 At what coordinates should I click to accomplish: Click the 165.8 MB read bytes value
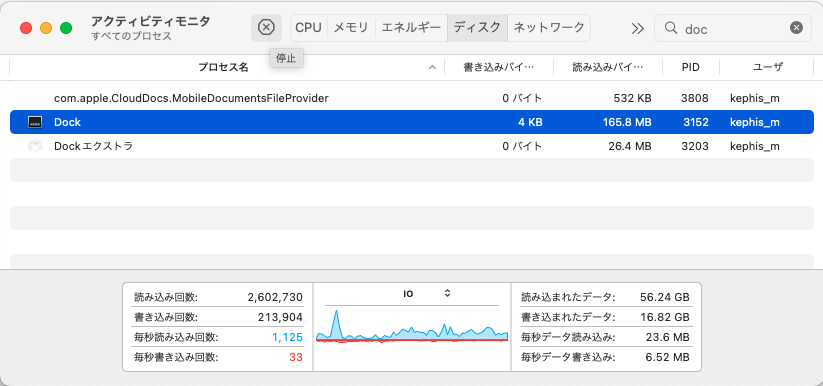point(627,122)
